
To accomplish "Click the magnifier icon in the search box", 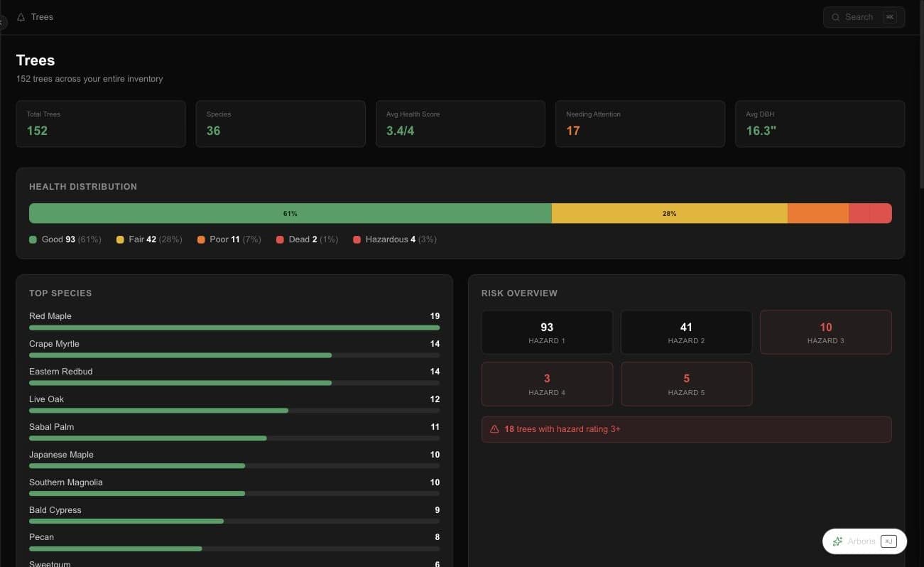I will (x=836, y=17).
